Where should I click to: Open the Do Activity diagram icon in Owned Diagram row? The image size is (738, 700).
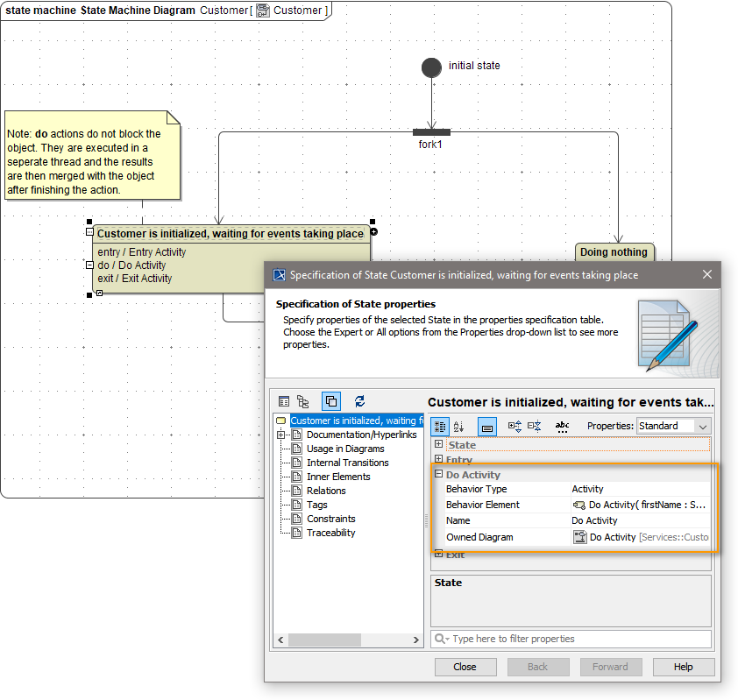click(x=579, y=537)
